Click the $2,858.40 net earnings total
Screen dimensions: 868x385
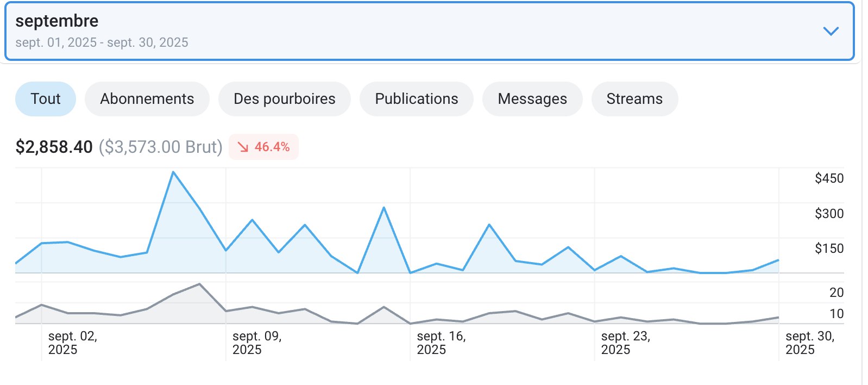point(54,147)
